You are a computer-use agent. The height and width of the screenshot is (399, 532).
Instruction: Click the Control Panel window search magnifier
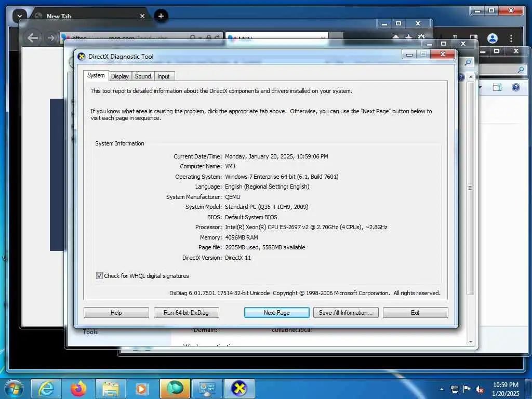468,62
